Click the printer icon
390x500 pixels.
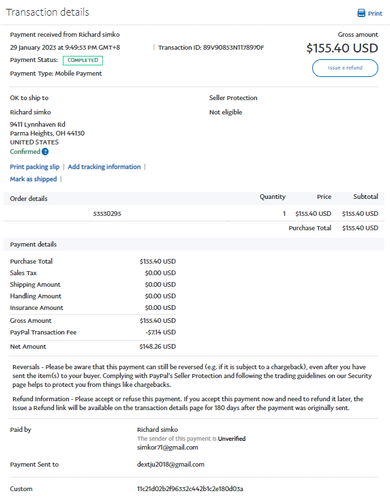361,13
